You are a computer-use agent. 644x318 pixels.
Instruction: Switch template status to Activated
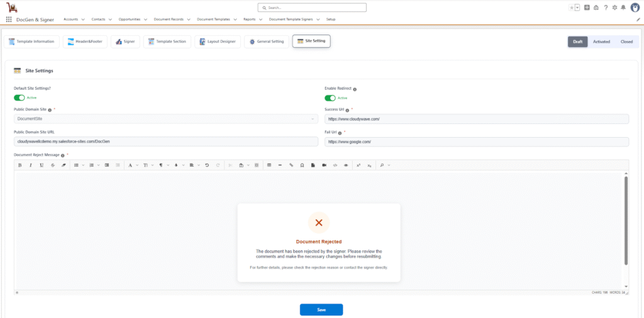point(601,41)
